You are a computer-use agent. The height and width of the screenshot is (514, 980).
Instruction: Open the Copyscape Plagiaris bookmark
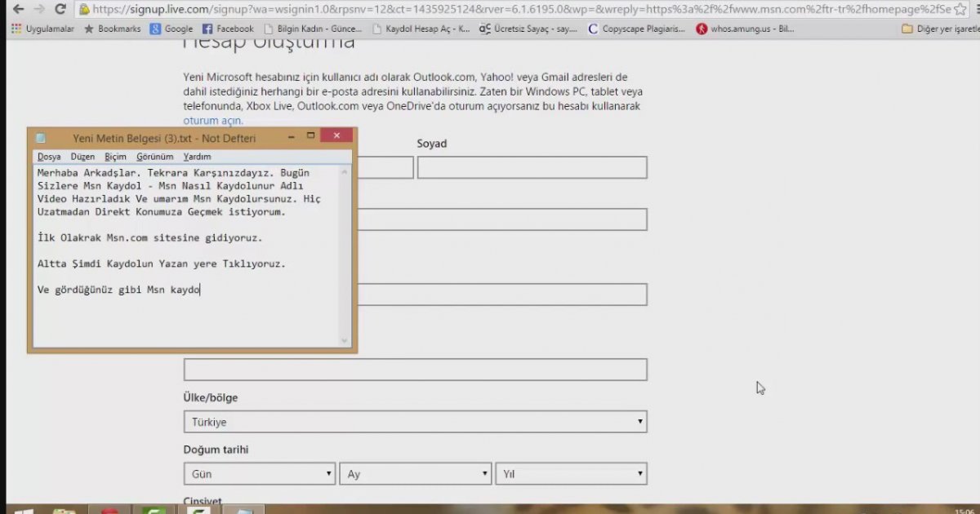pos(636,29)
